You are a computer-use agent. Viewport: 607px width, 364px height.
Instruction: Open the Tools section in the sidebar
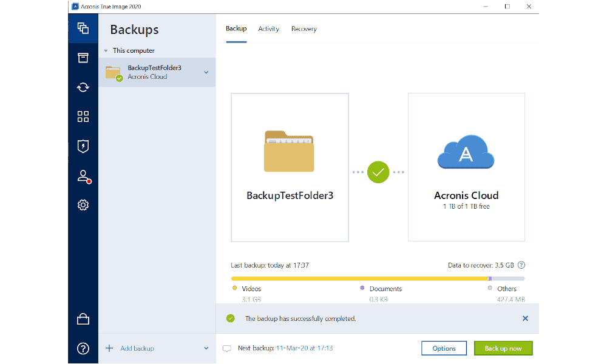pyautogui.click(x=83, y=116)
